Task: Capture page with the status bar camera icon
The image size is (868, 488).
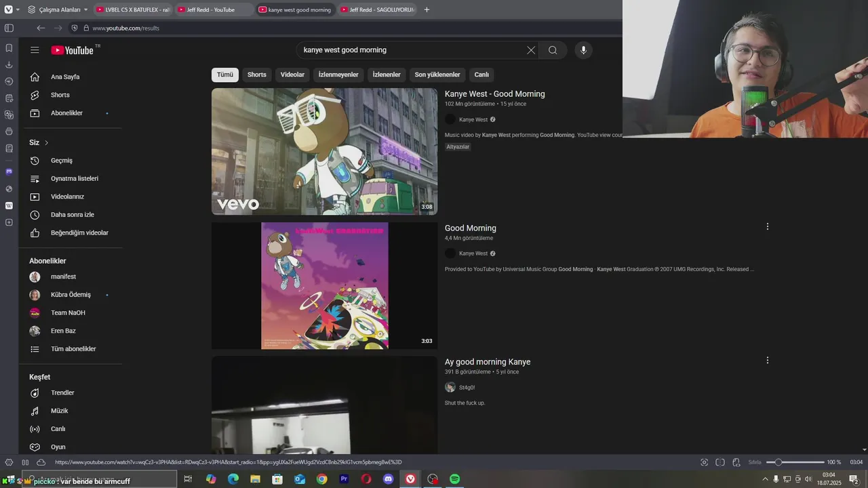Action: click(x=704, y=462)
